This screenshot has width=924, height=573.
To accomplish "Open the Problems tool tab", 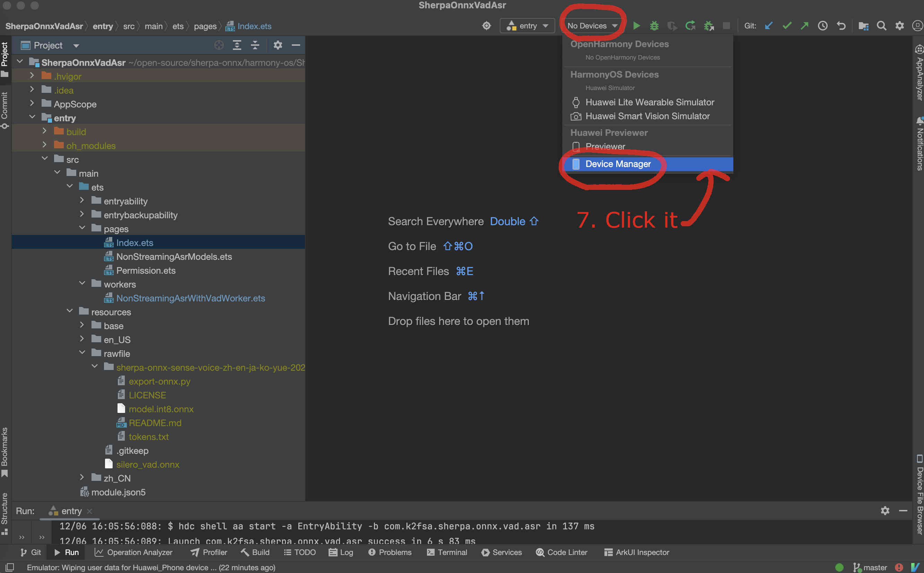I will (x=390, y=553).
